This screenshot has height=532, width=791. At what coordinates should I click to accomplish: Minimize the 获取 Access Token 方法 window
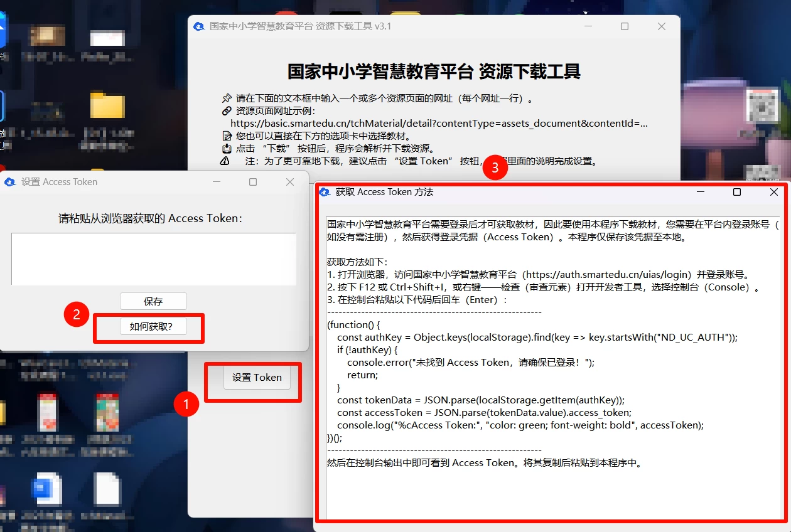pyautogui.click(x=700, y=192)
